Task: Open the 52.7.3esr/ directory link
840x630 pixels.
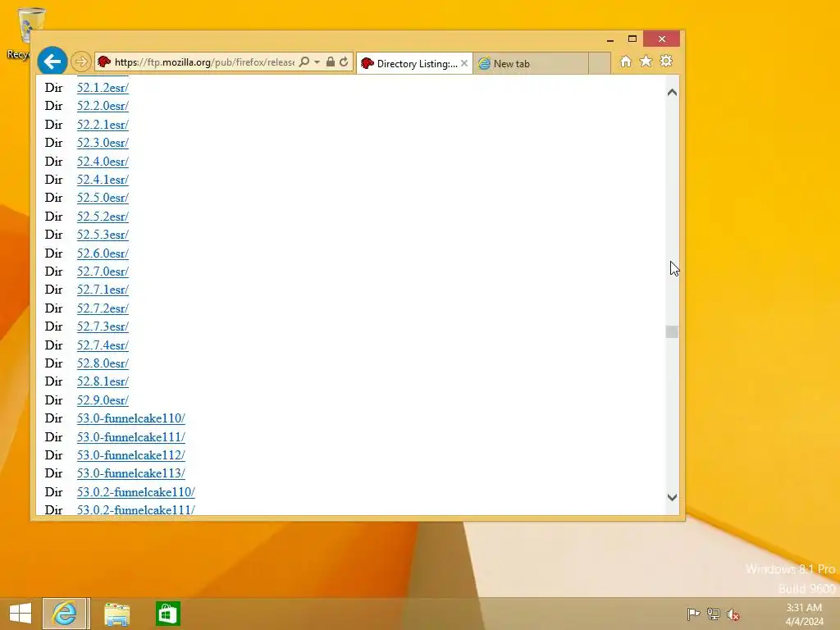Action: 103,326
